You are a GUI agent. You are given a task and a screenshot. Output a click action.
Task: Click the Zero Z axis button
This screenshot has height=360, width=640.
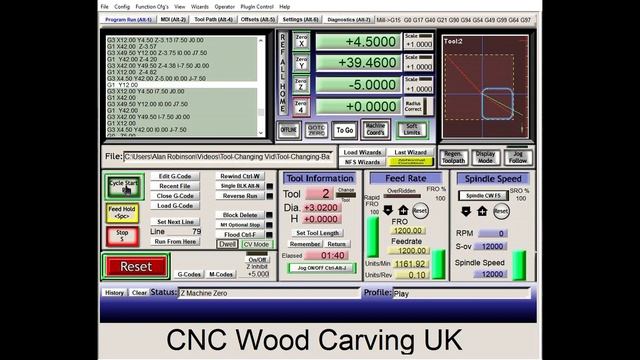pyautogui.click(x=301, y=84)
